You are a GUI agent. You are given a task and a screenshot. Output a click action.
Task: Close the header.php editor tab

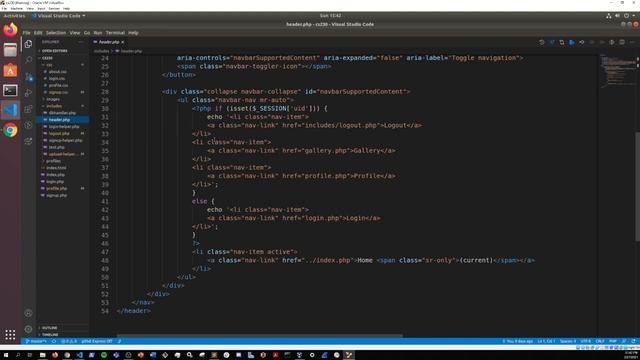tap(122, 42)
